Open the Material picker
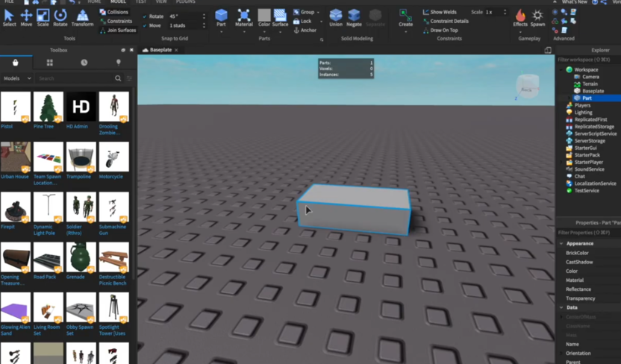This screenshot has height=364, width=621. [244, 18]
